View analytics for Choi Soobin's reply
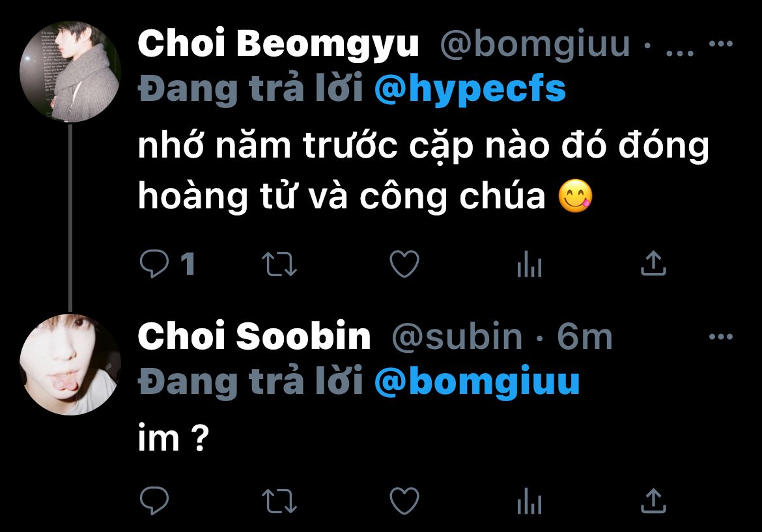This screenshot has height=532, width=762. [x=529, y=501]
